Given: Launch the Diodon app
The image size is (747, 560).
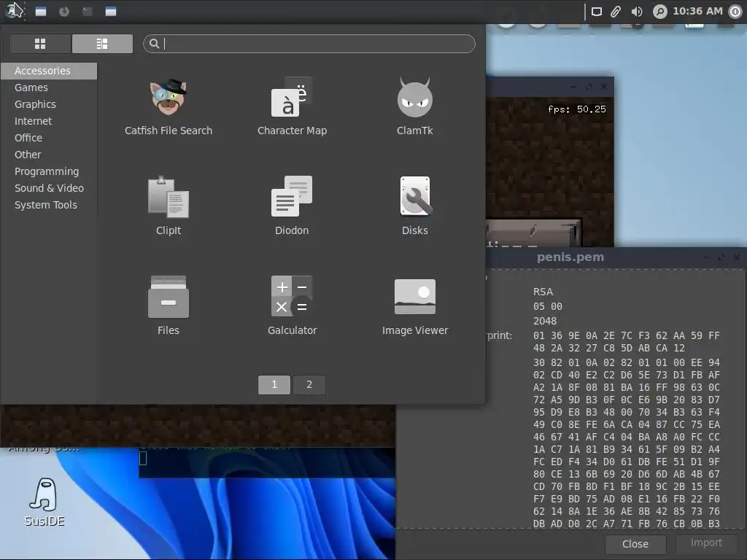Looking at the screenshot, I should [x=292, y=206].
